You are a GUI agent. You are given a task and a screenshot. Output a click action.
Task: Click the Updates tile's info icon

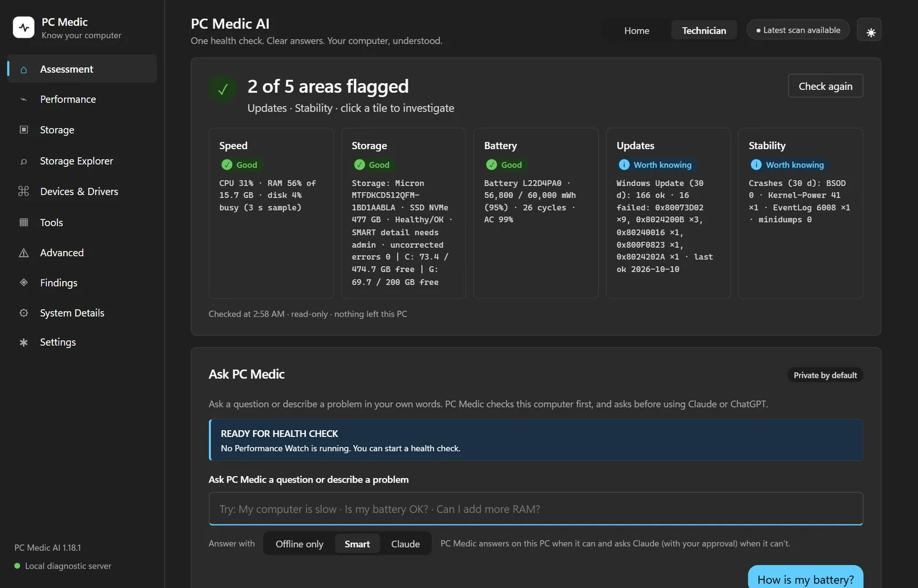(x=624, y=165)
